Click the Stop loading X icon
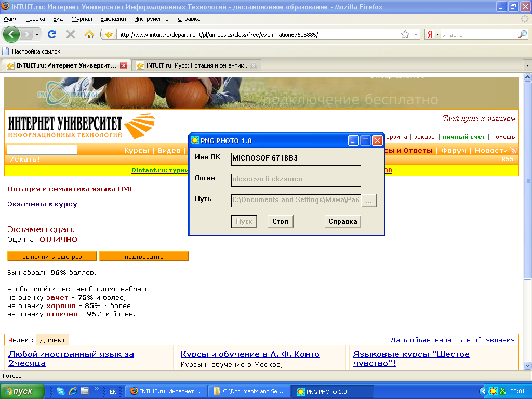This screenshot has height=399, width=532. pos(71,34)
